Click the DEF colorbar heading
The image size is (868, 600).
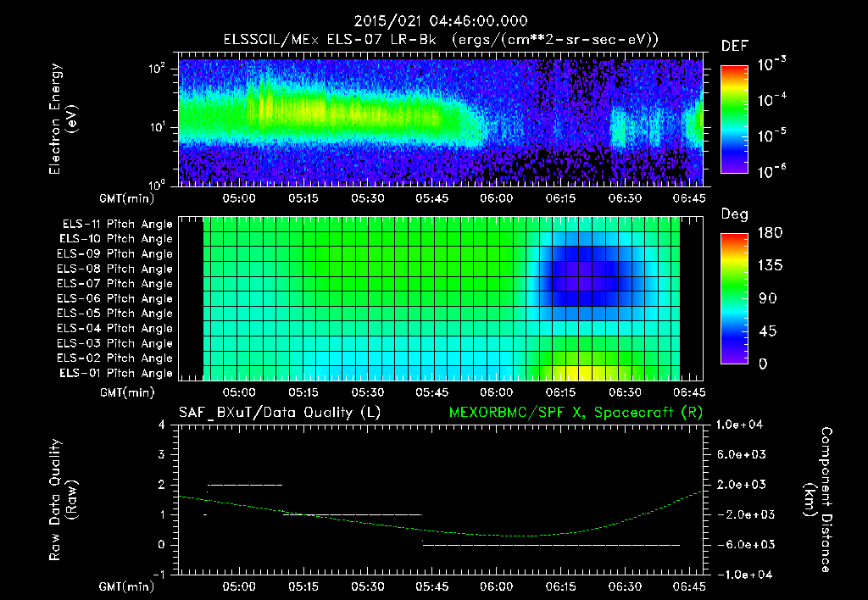(x=735, y=47)
